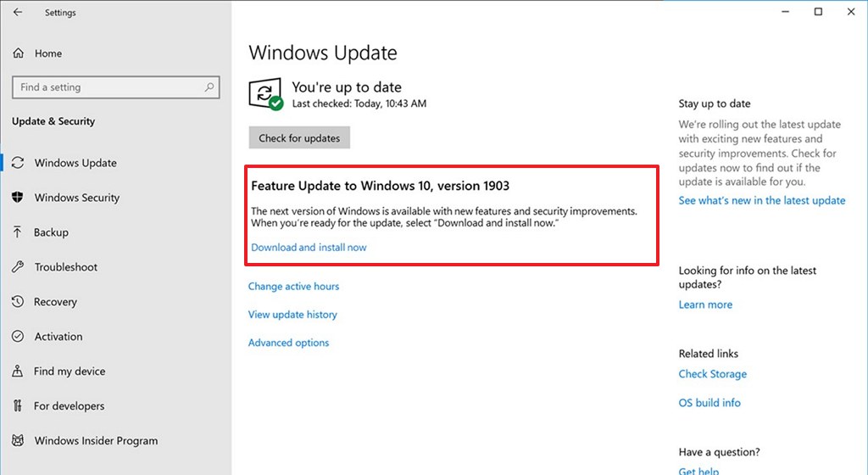Click the Check for updates button

tap(299, 138)
